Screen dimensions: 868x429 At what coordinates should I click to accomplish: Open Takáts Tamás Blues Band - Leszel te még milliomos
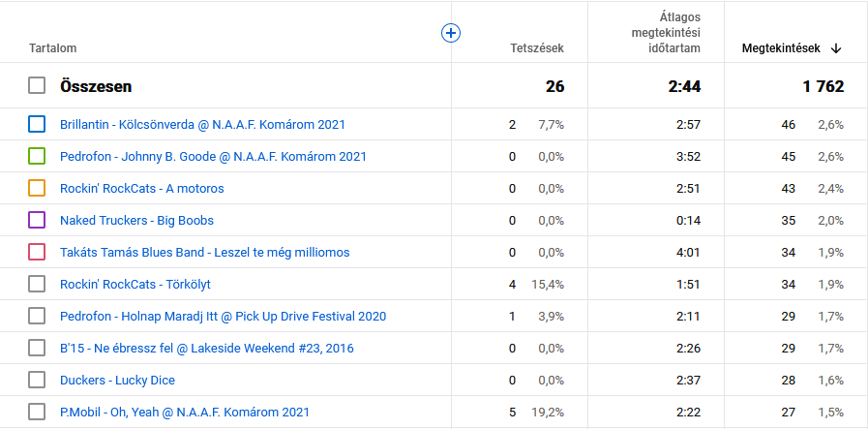[204, 253]
